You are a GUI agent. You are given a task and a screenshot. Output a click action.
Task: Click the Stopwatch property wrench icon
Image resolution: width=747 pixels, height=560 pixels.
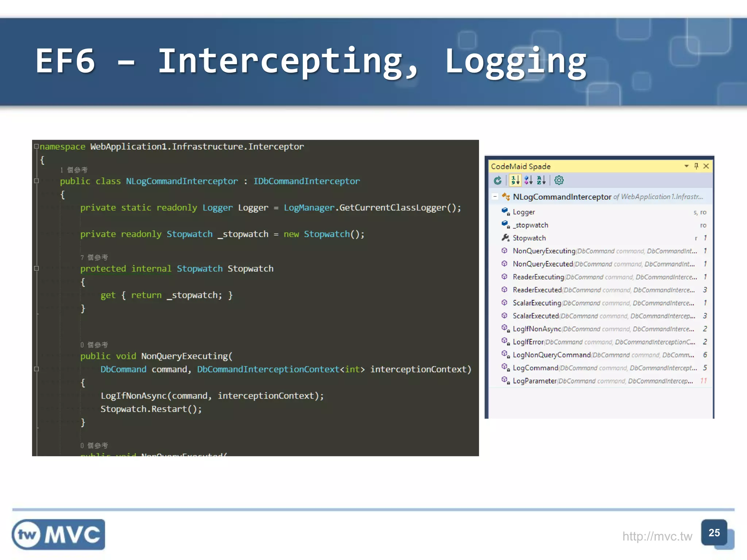point(506,238)
